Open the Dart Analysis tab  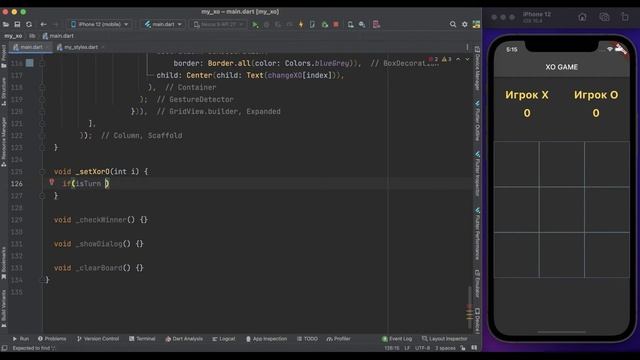pyautogui.click(x=184, y=339)
